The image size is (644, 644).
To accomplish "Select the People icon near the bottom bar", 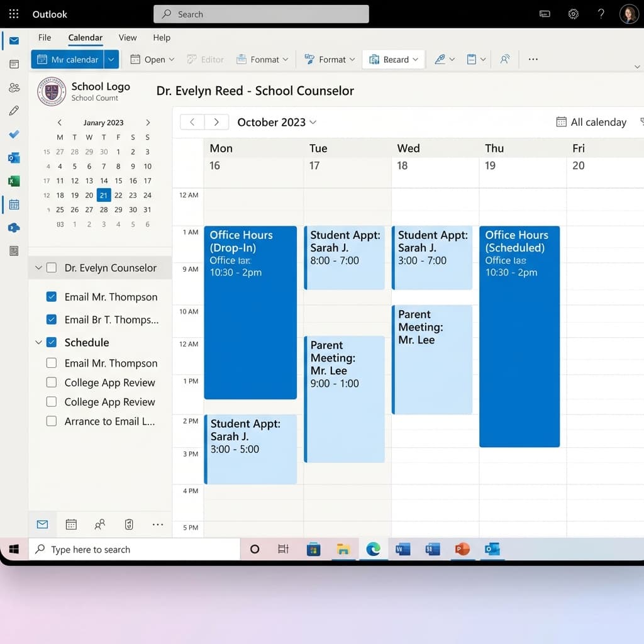I will 101,524.
